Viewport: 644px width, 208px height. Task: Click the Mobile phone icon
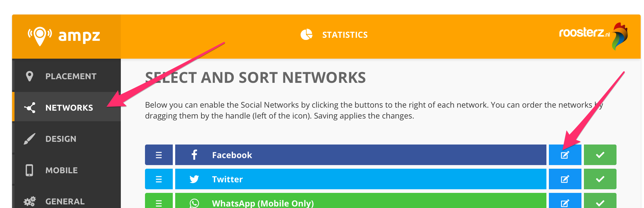(x=29, y=171)
